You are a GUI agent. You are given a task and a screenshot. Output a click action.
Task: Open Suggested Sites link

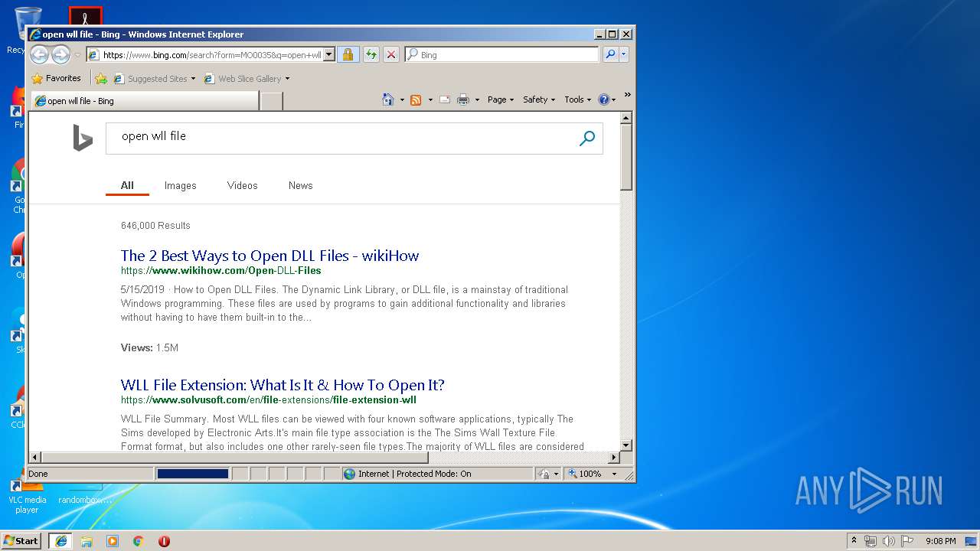pyautogui.click(x=154, y=78)
